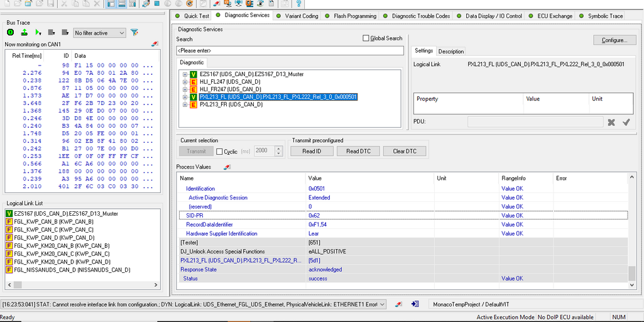Click the PDU cancel X icon

[611, 122]
